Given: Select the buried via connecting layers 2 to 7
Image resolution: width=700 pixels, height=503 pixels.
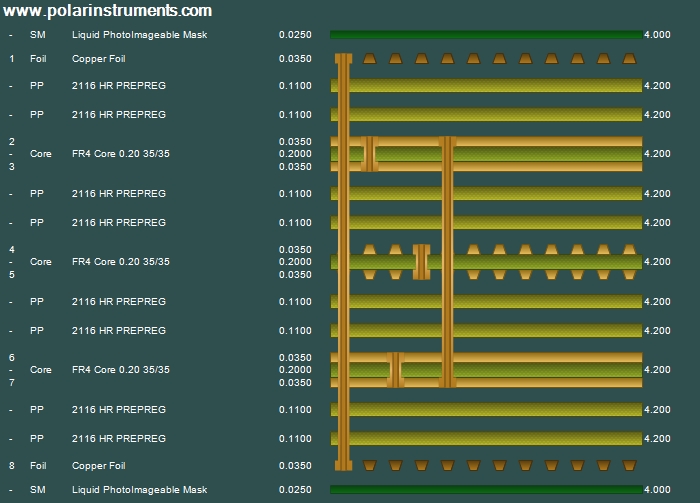Looking at the screenshot, I should [448, 262].
